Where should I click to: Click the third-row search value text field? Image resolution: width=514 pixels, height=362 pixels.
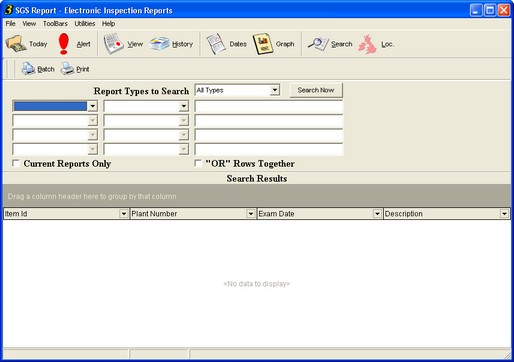[x=269, y=135]
